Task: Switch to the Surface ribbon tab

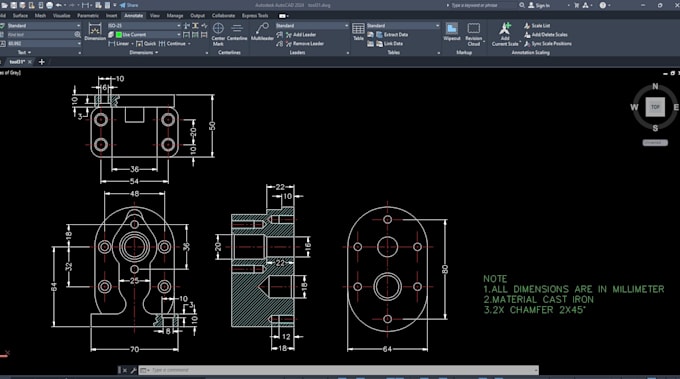Action: coord(20,16)
